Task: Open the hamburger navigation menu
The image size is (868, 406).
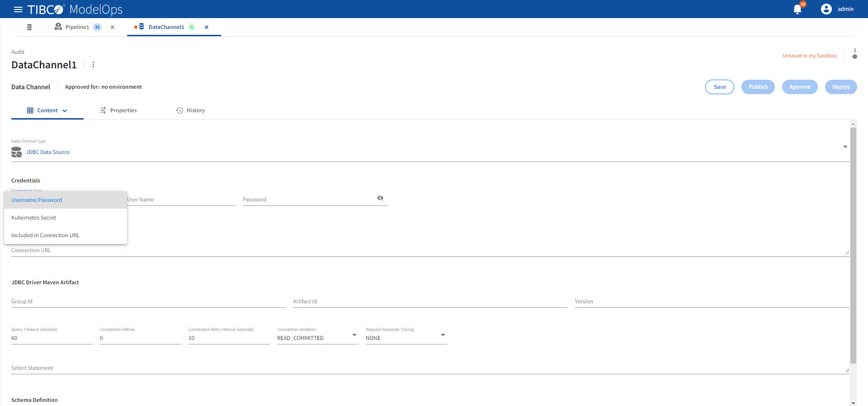Action: tap(18, 10)
